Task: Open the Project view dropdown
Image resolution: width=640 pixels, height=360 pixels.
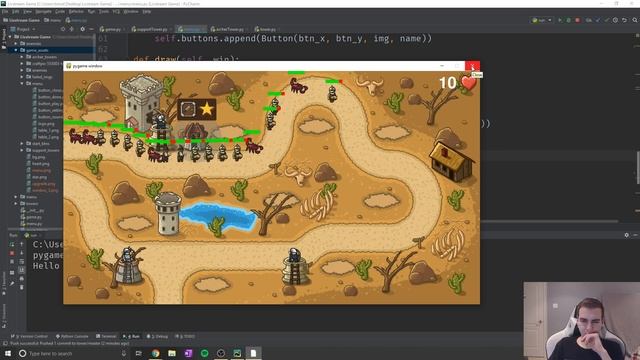Action: [x=23, y=29]
